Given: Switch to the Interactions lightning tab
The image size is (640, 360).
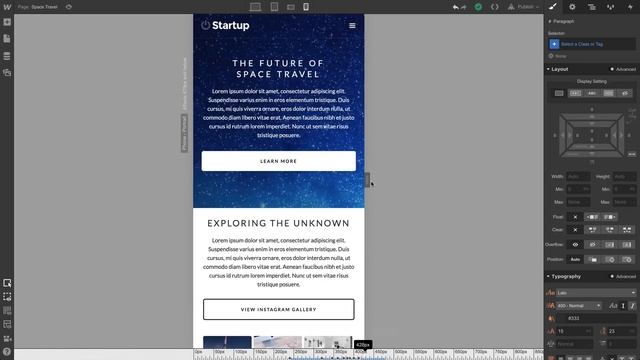Looking at the screenshot, I should tap(630, 7).
